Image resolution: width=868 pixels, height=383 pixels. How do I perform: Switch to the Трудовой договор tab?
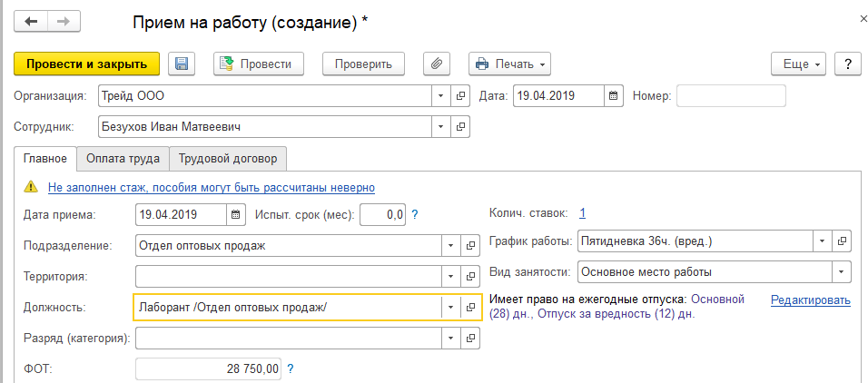tap(229, 159)
